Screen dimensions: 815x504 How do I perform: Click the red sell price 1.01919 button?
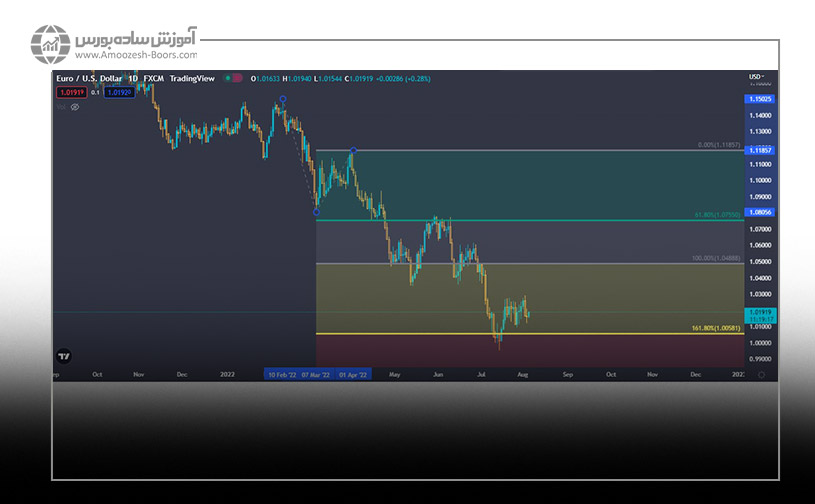click(70, 92)
